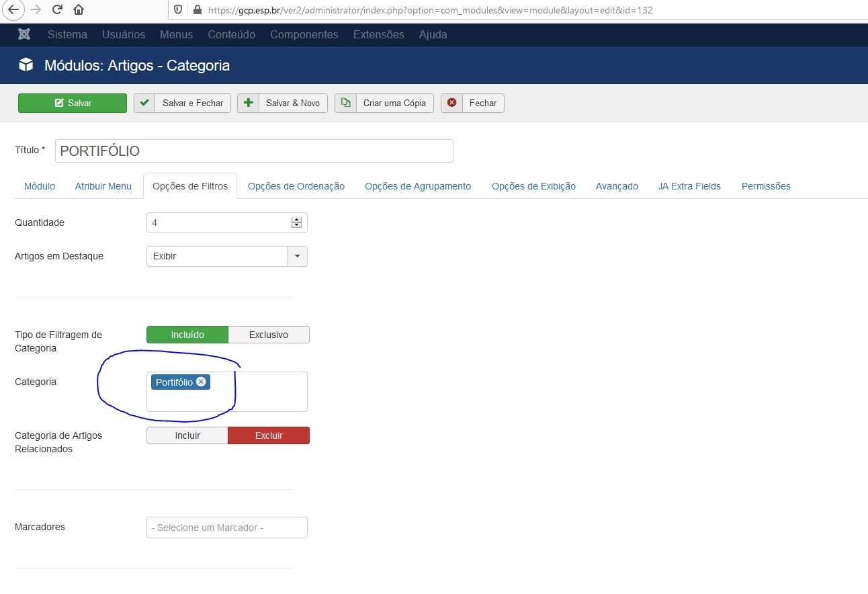Open the Conteúdo menu
The width and height of the screenshot is (868, 594).
(232, 34)
